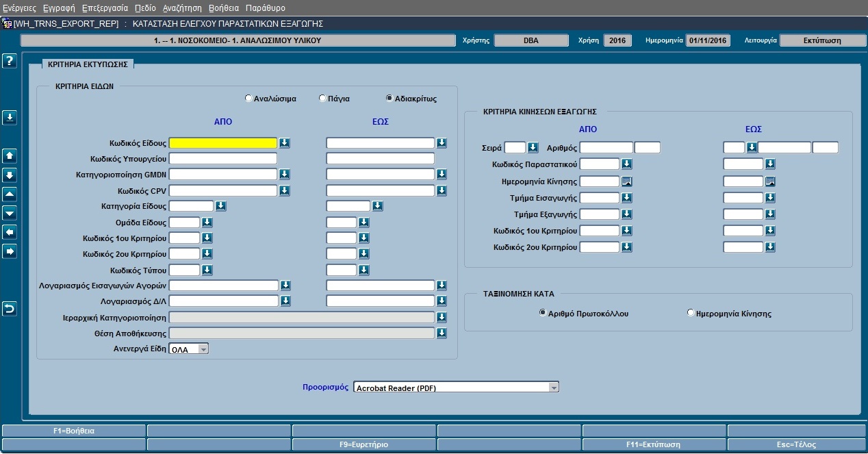Sort by Ημερομηνία Κίνησης
This screenshot has height=454, width=868.
[x=691, y=314]
